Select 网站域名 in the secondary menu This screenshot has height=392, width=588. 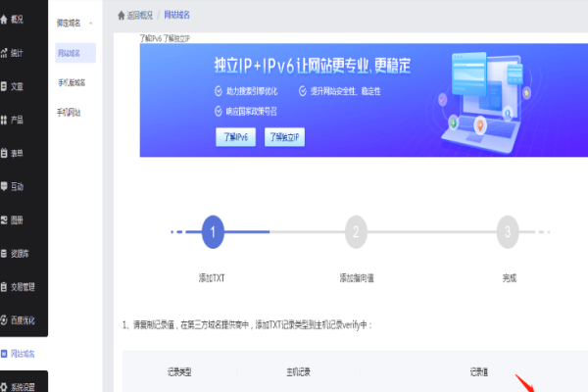tap(75, 53)
